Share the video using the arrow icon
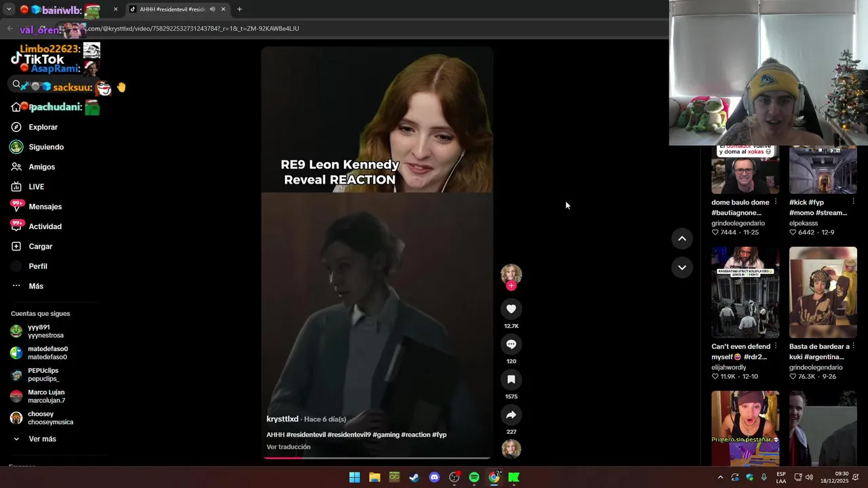The height and width of the screenshot is (488, 868). pos(511,415)
